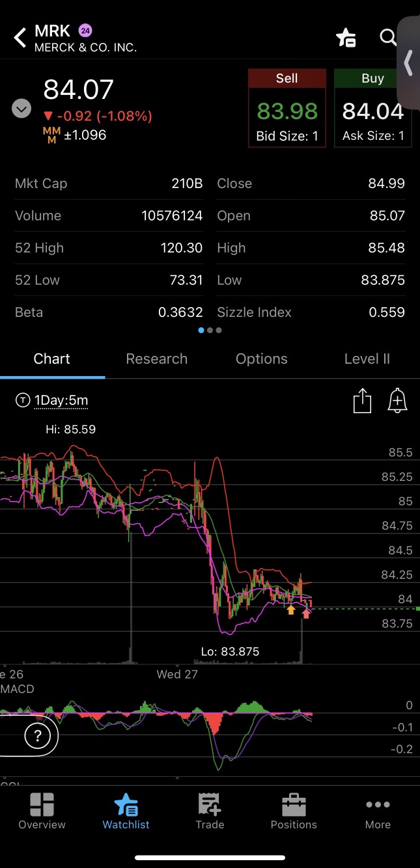
Task: Expand the quote details down-chevron
Action: (x=21, y=108)
